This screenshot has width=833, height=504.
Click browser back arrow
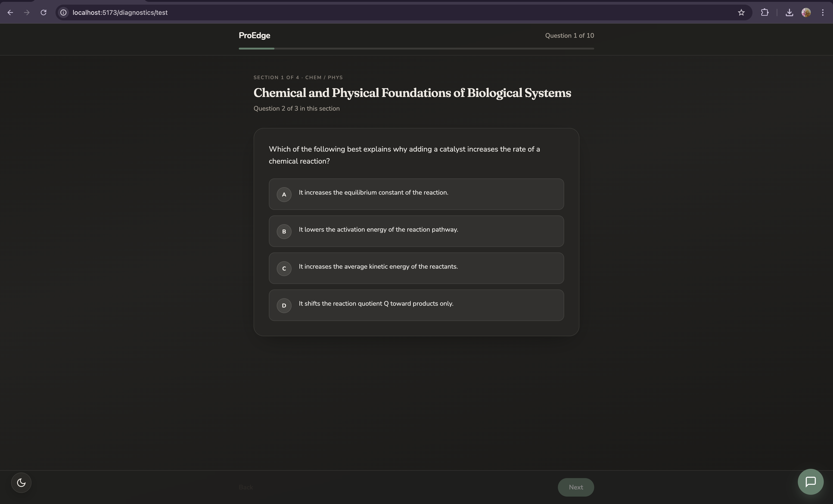click(10, 12)
